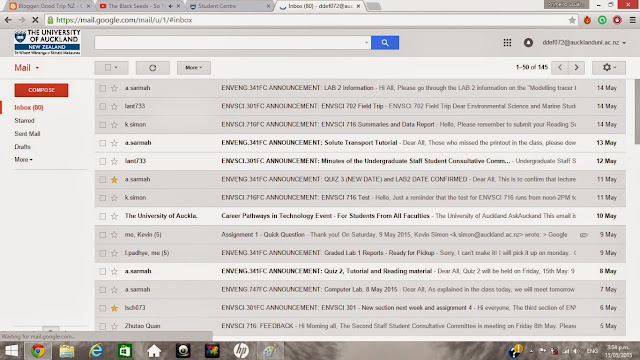Viewport: 640px width, 360px height.
Task: Click the address bar URL
Action: [x=124, y=20]
